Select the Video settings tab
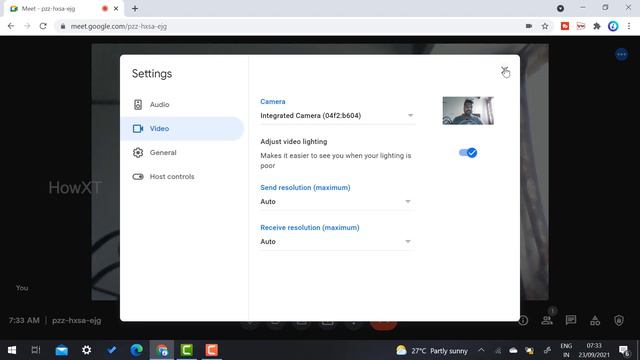The image size is (640, 360). 182,129
